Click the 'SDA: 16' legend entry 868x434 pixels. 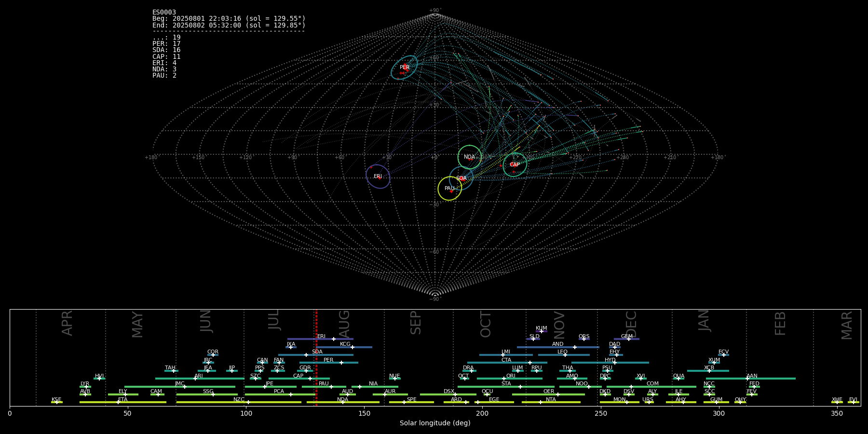(166, 50)
